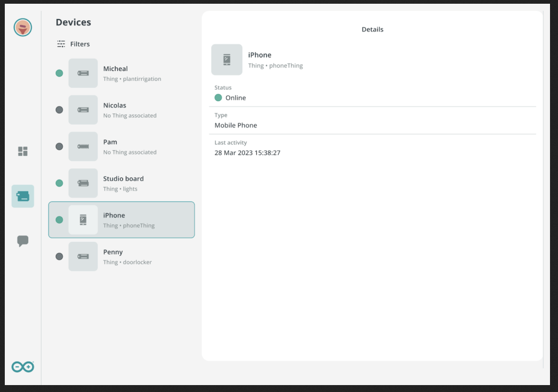Click the Studio board device icon
558x392 pixels.
click(83, 183)
